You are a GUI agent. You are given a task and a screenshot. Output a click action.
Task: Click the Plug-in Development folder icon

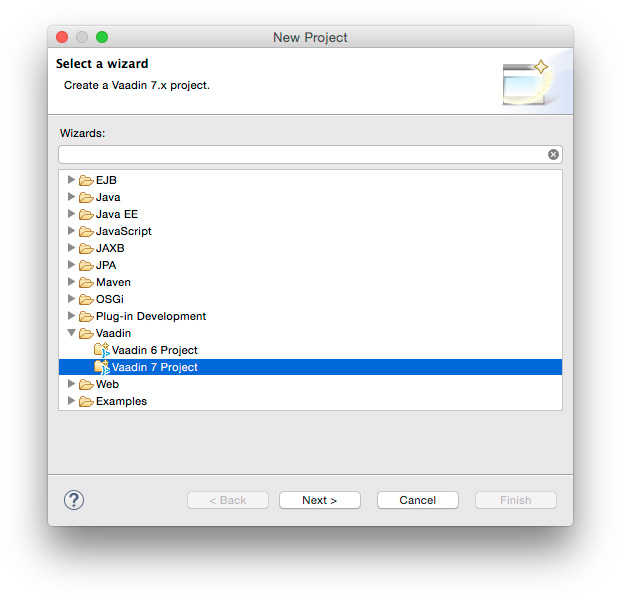[86, 316]
